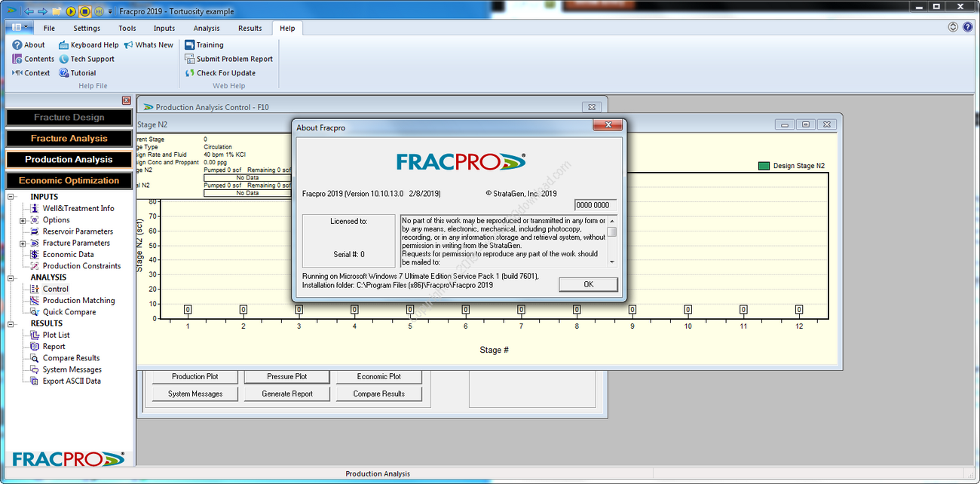Open Well&Treatment Info in the tree
This screenshot has width=980, height=484.
pos(78,208)
